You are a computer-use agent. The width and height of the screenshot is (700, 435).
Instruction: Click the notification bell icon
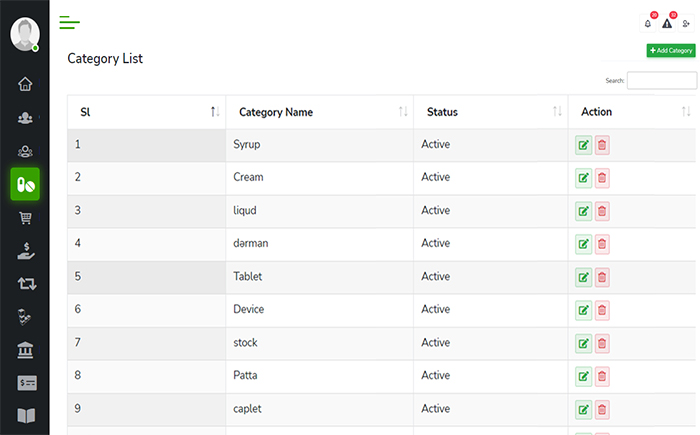(648, 23)
